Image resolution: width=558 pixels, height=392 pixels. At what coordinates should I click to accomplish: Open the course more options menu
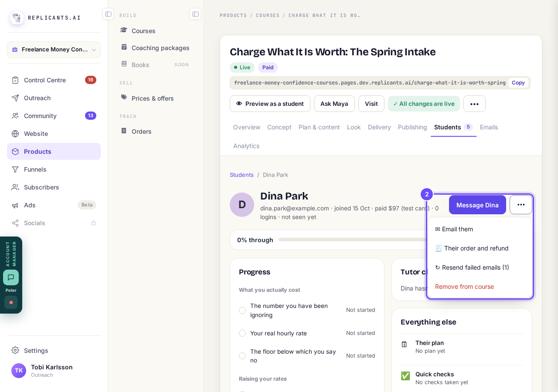(474, 104)
